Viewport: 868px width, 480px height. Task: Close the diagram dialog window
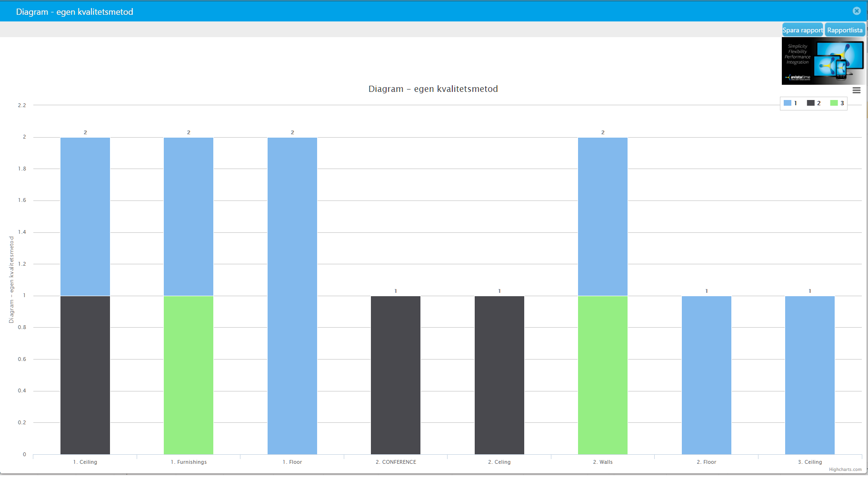pyautogui.click(x=857, y=11)
